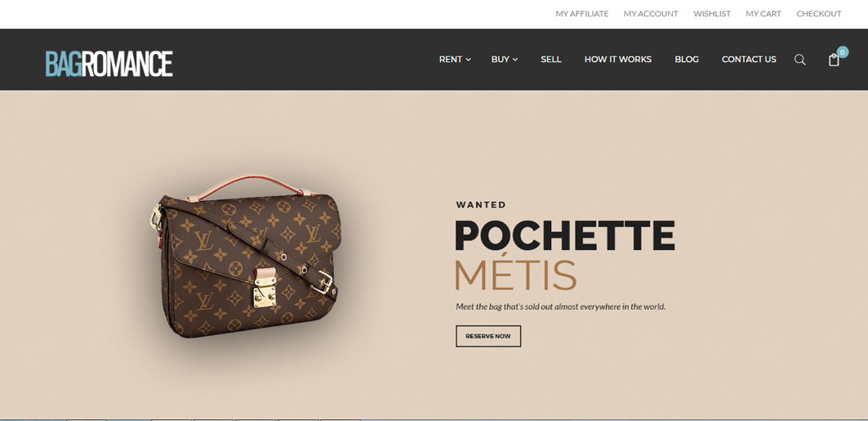This screenshot has height=421, width=868.
Task: Open the SELL menu item
Action: click(x=551, y=60)
